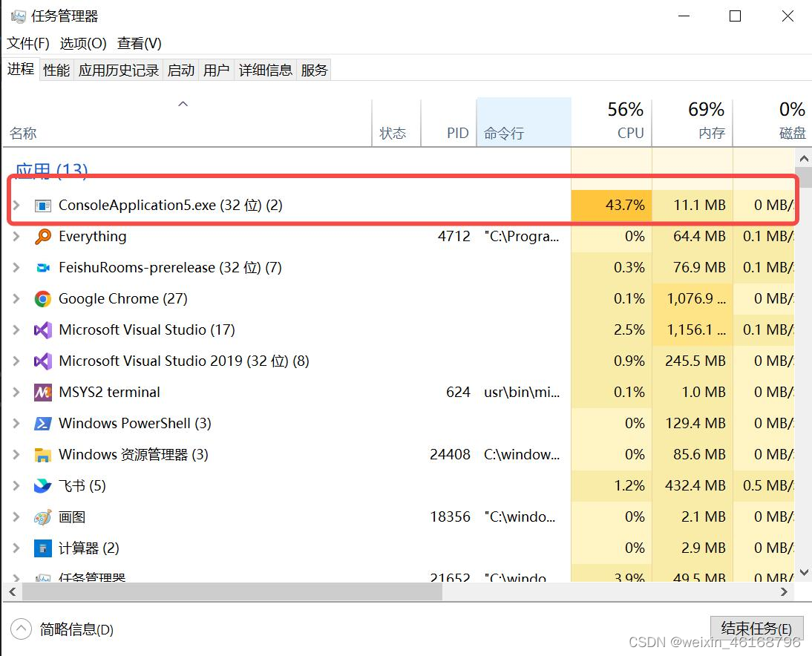Expand the FeishuRooms-prerelease group

point(16,268)
